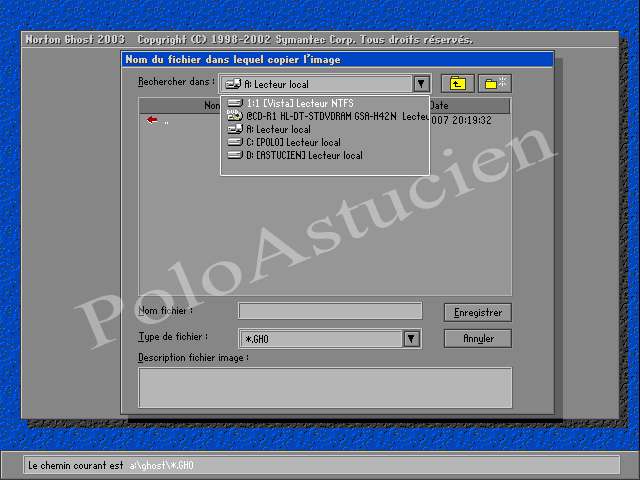Click the drive icon beside 1:1 [Vista]
The height and width of the screenshot is (480, 640).
pos(235,103)
